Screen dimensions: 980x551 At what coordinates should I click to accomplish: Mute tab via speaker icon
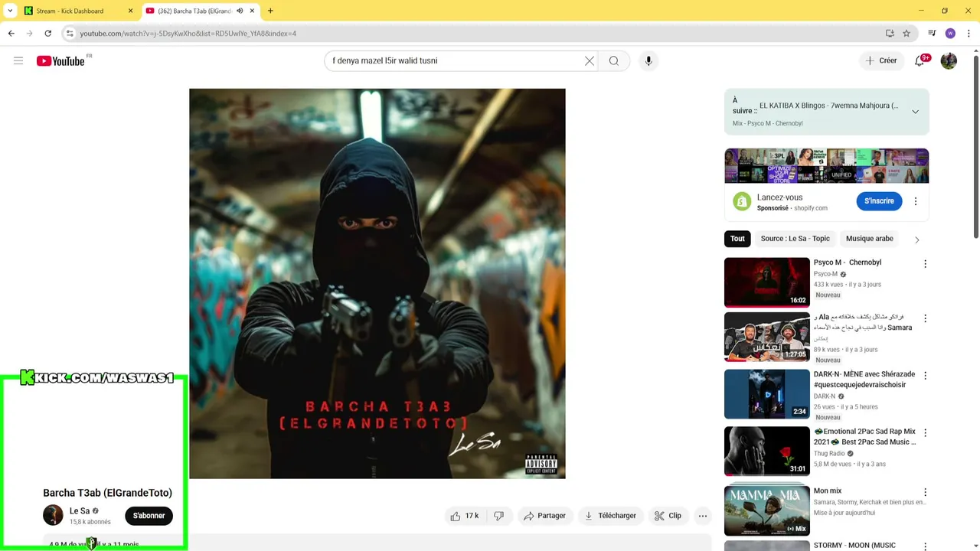tap(240, 11)
